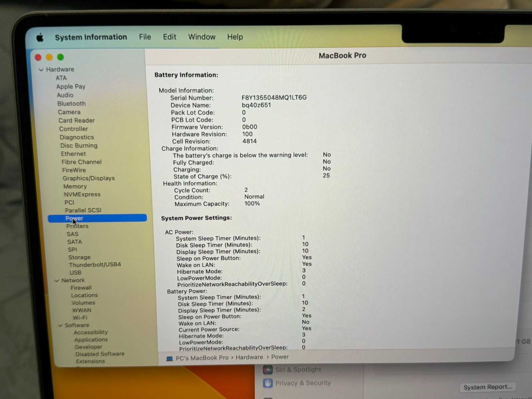Image resolution: width=532 pixels, height=399 pixels.
Task: Click the computer icon in path bar
Action: click(x=170, y=359)
